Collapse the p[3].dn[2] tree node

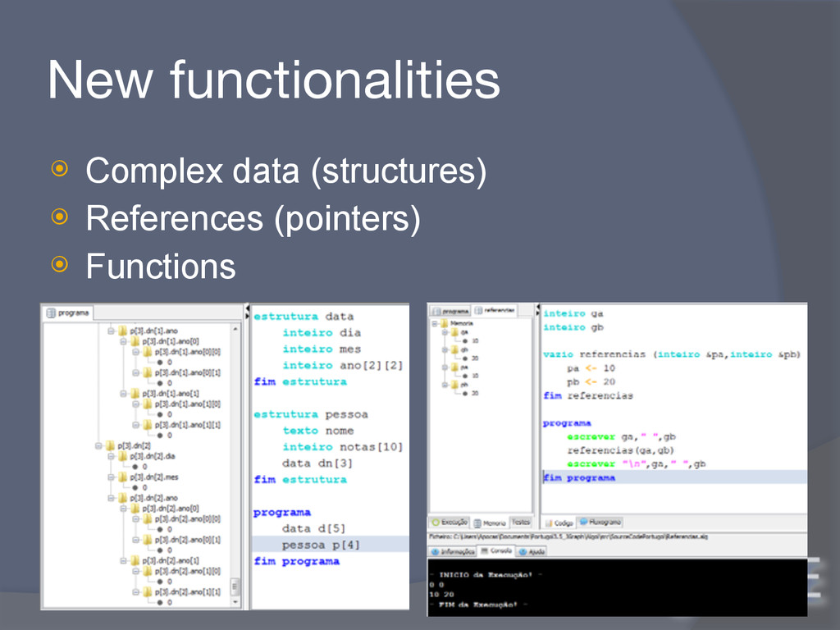98,445
